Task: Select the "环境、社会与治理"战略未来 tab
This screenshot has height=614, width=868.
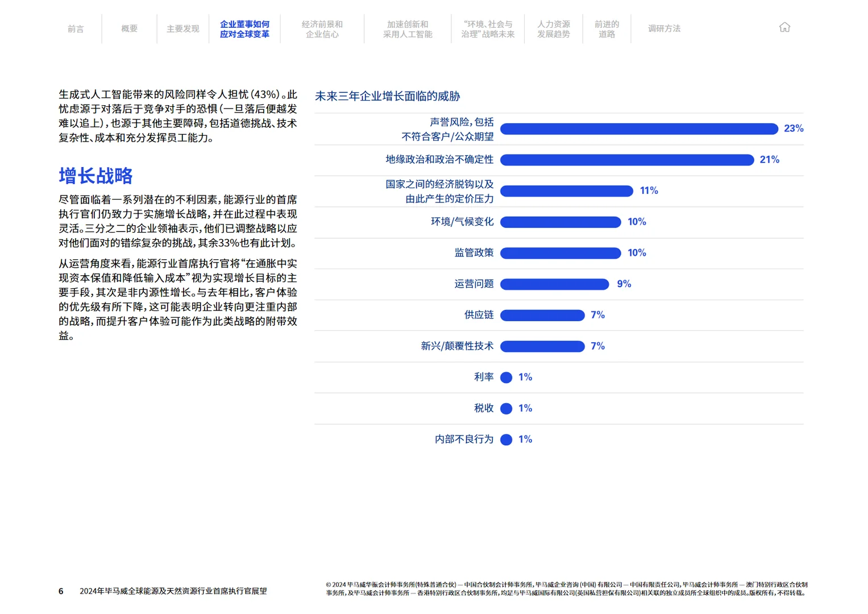Action: [488, 29]
